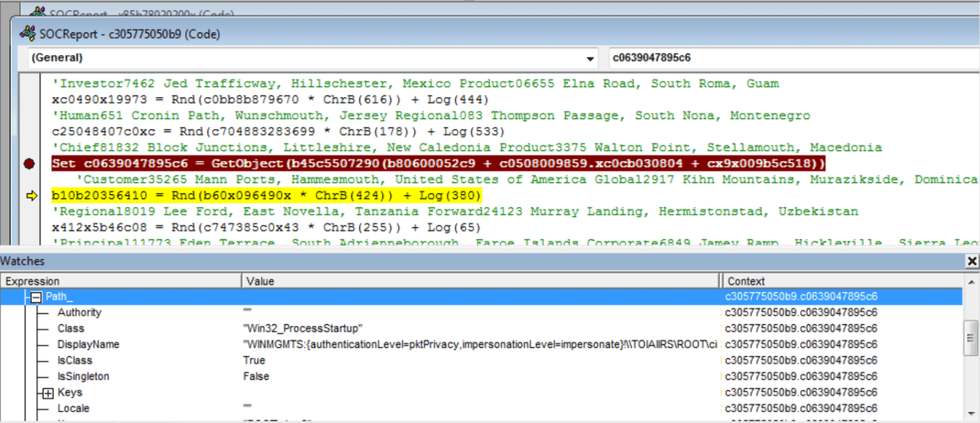Click the Expression column header
Viewport: 980px width, 423px height.
click(x=121, y=281)
